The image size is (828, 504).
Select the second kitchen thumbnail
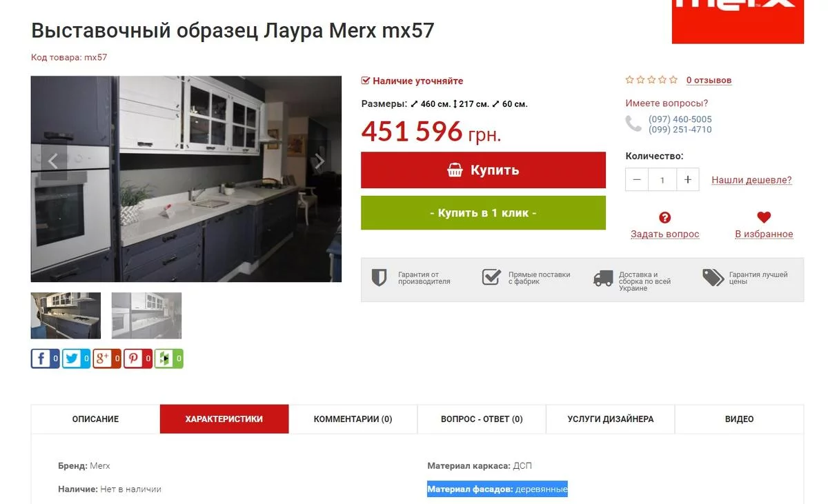click(x=146, y=316)
